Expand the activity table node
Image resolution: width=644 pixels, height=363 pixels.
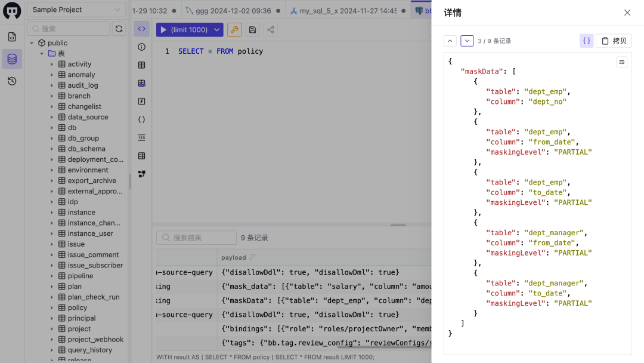[52, 64]
